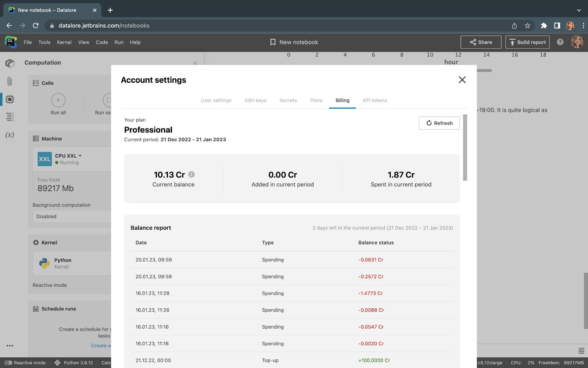Switch to the Plans tab

click(316, 100)
